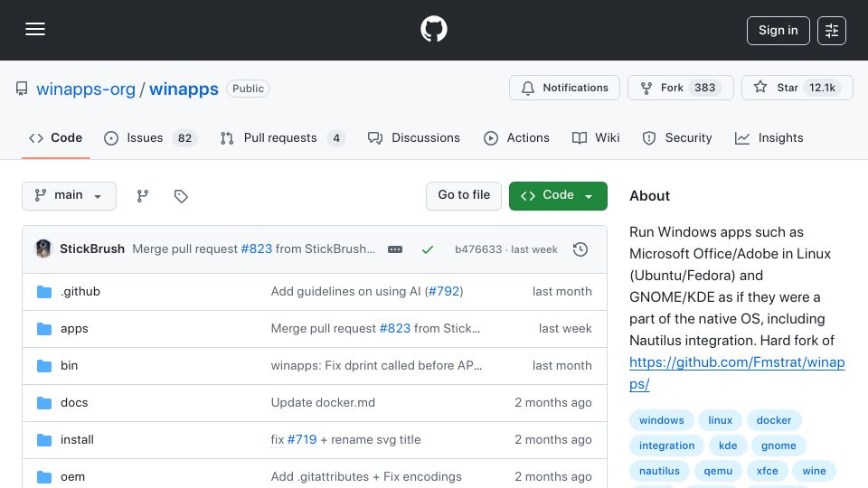The image size is (868, 488).
Task: Open the winapps repository name link
Action: [184, 89]
